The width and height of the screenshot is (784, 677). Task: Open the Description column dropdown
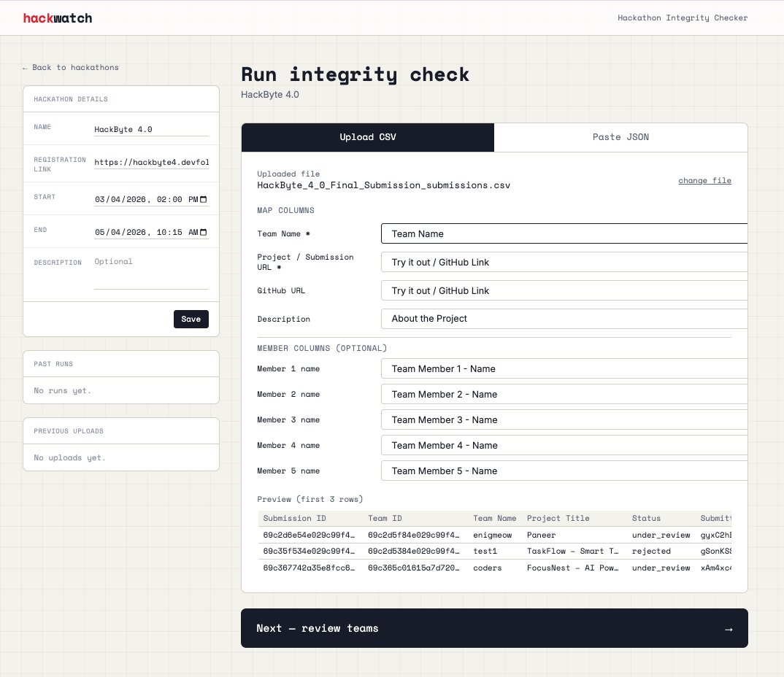[564, 319]
